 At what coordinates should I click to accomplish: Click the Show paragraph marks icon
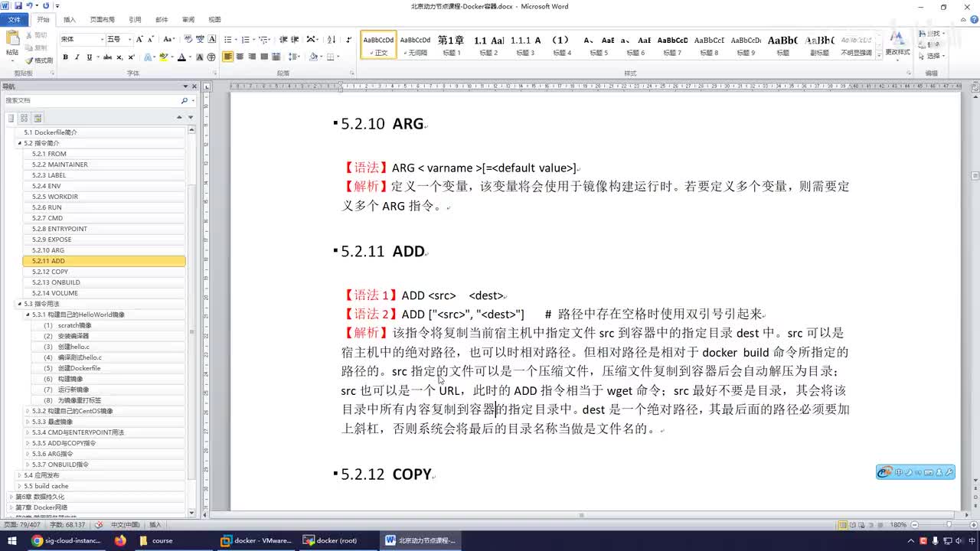pos(349,39)
